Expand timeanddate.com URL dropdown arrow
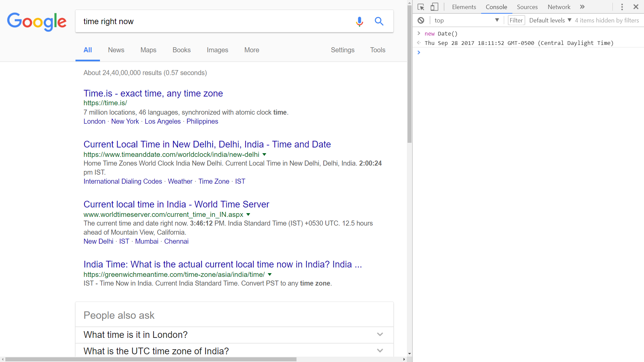 click(264, 155)
